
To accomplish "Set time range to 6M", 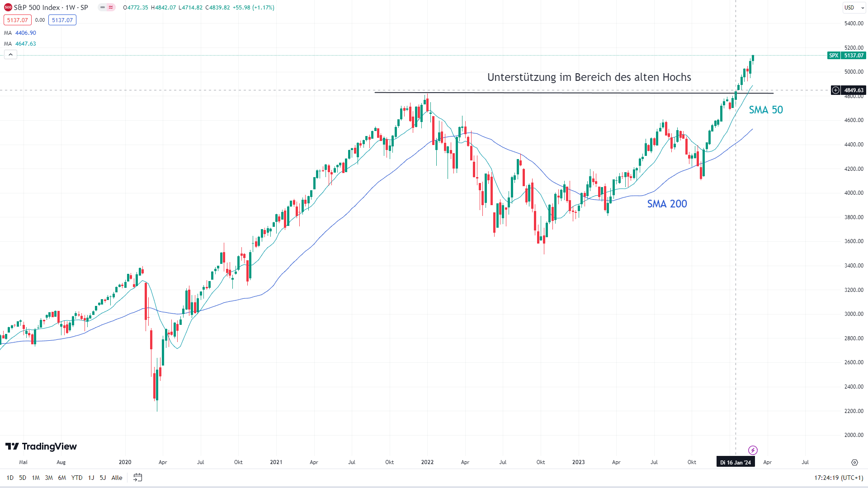I will tap(62, 478).
